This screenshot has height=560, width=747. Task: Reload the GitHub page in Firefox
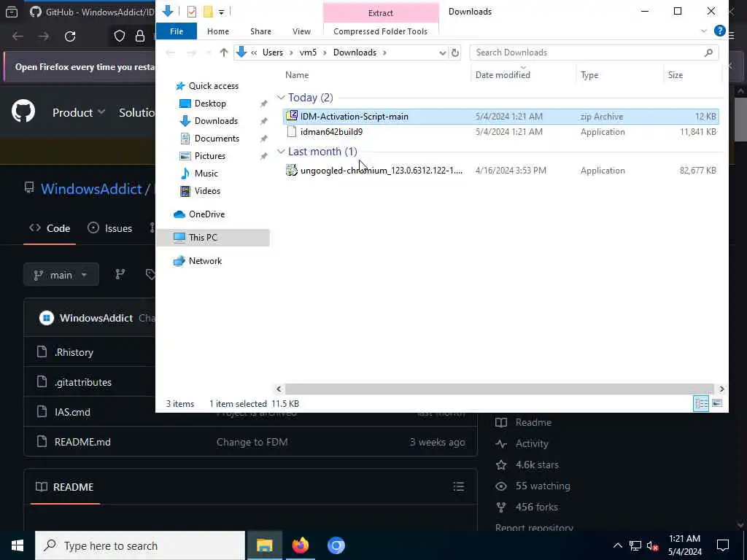(x=70, y=36)
